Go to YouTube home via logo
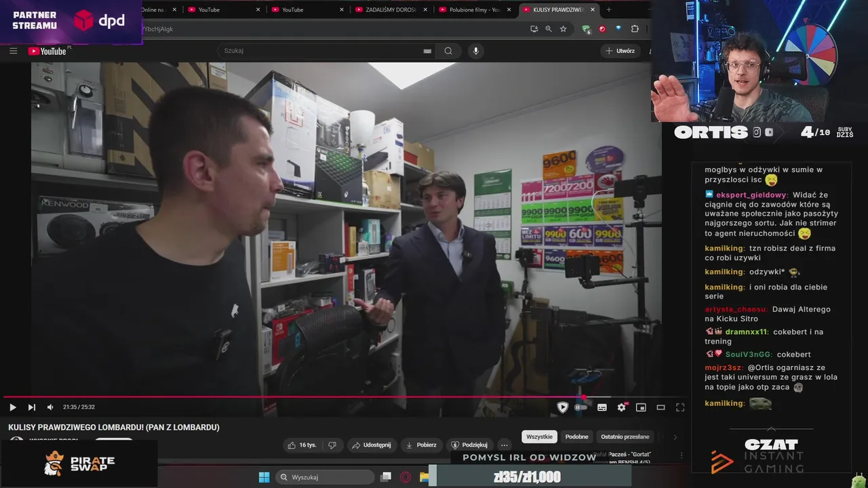Screen dimensions: 868x488 click(x=47, y=51)
